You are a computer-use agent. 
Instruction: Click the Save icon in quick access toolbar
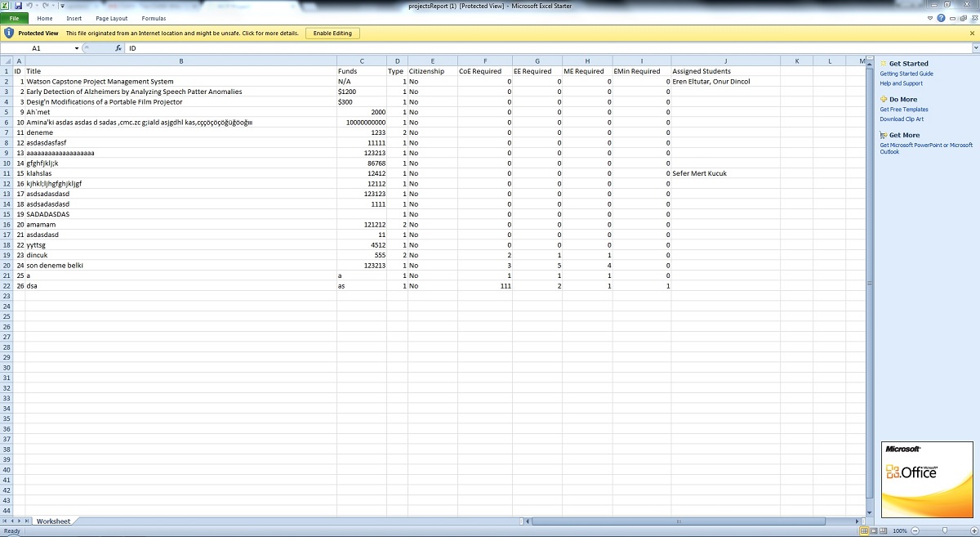coord(18,6)
